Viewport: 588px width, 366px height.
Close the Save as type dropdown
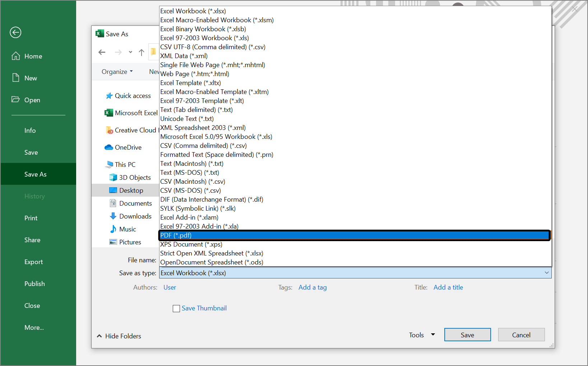click(x=547, y=273)
